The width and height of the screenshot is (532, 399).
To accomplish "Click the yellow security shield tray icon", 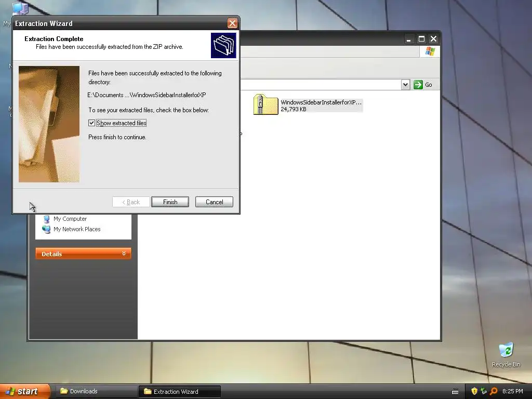I will point(474,391).
